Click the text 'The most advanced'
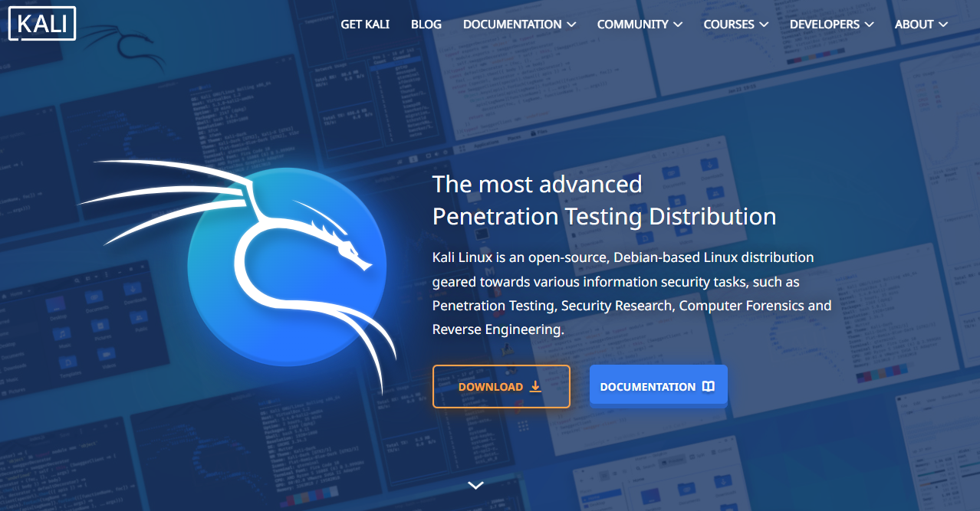 pos(537,184)
